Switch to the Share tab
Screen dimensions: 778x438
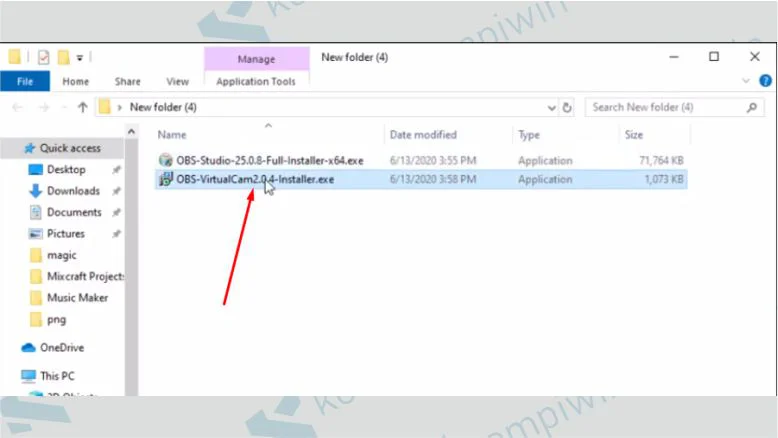[127, 82]
